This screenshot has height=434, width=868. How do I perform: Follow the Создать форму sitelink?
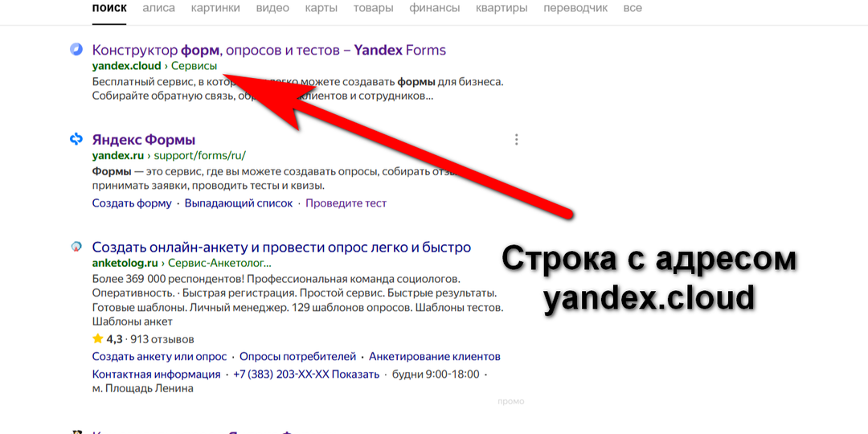(132, 203)
